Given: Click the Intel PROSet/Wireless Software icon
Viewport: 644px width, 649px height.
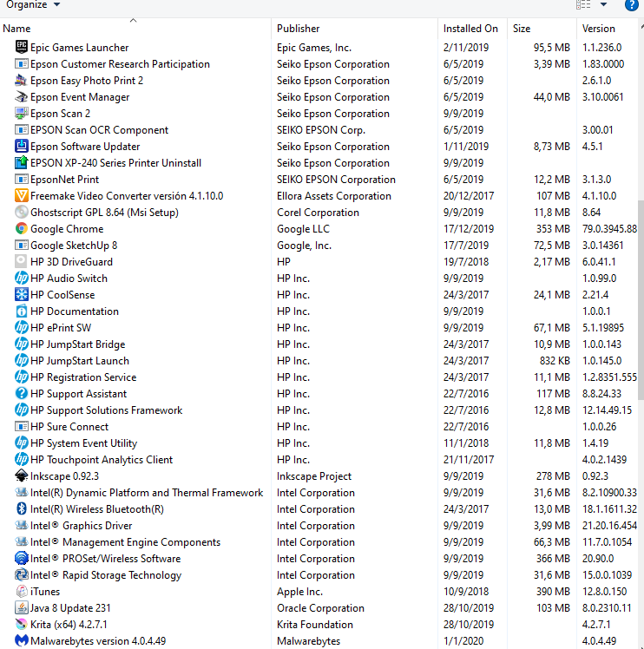Looking at the screenshot, I should coord(21,558).
